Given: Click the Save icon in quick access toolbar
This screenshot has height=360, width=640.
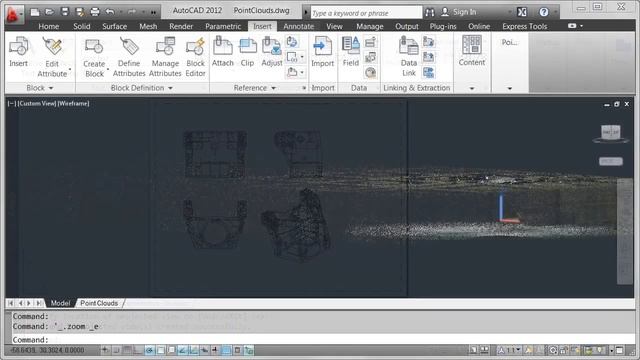Looking at the screenshot, I should point(64,12).
